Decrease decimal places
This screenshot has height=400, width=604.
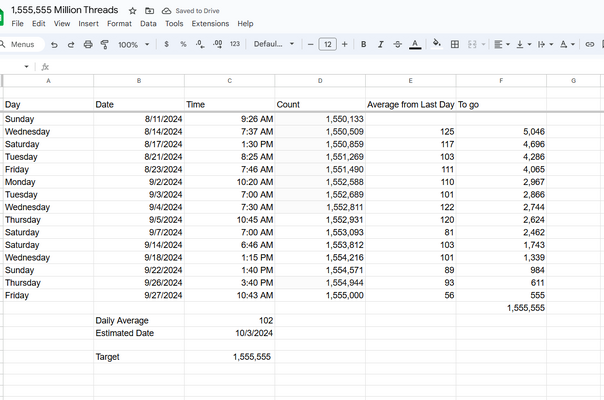(x=200, y=44)
